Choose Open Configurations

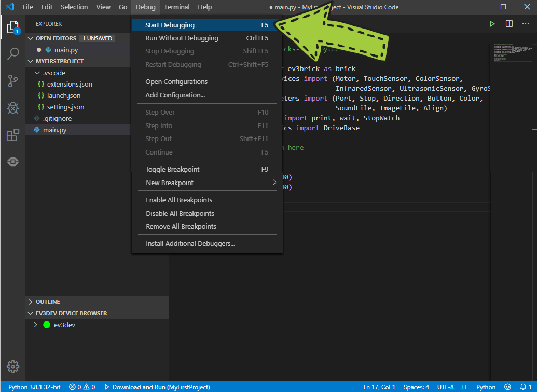(x=207, y=81)
